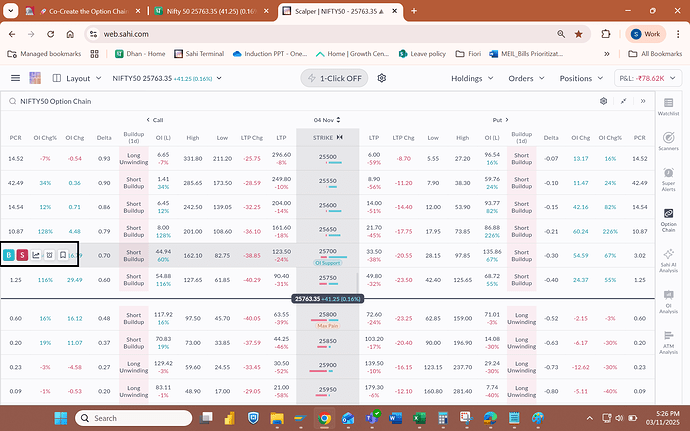The width and height of the screenshot is (690, 431).
Task: Open the Fiori bookmarks folder
Action: (x=468, y=54)
